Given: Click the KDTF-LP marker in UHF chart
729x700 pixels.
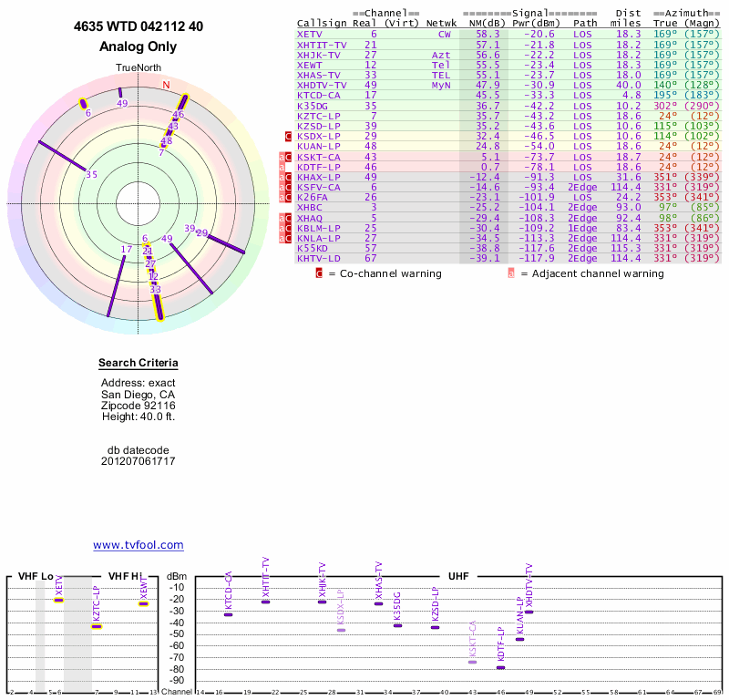Looking at the screenshot, I should click(x=500, y=667).
